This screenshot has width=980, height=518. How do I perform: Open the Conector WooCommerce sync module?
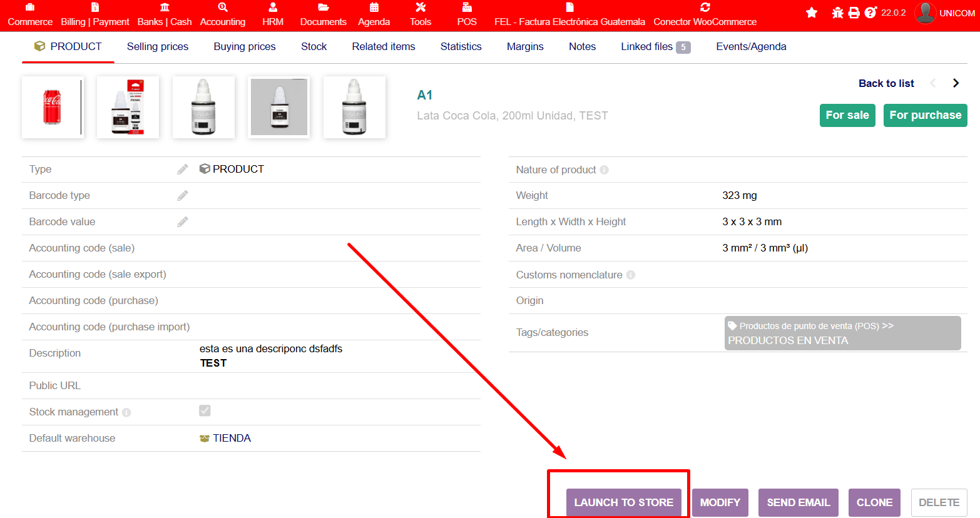coord(705,15)
